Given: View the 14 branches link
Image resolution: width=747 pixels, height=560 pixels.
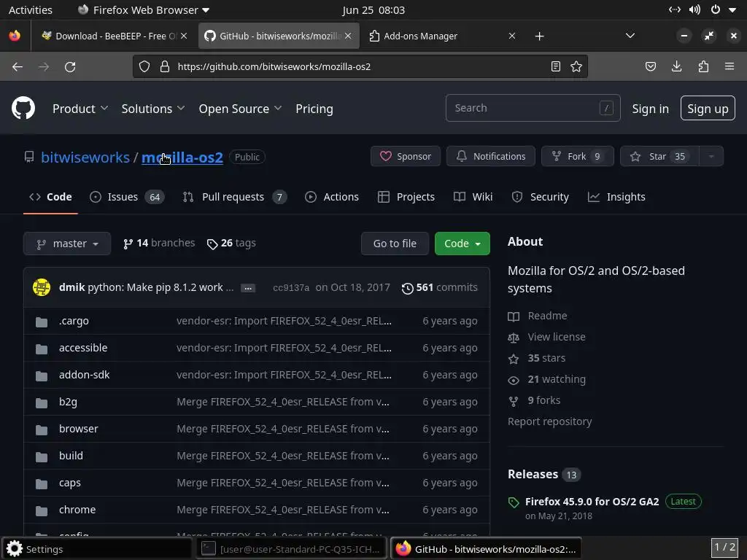Looking at the screenshot, I should tap(158, 243).
